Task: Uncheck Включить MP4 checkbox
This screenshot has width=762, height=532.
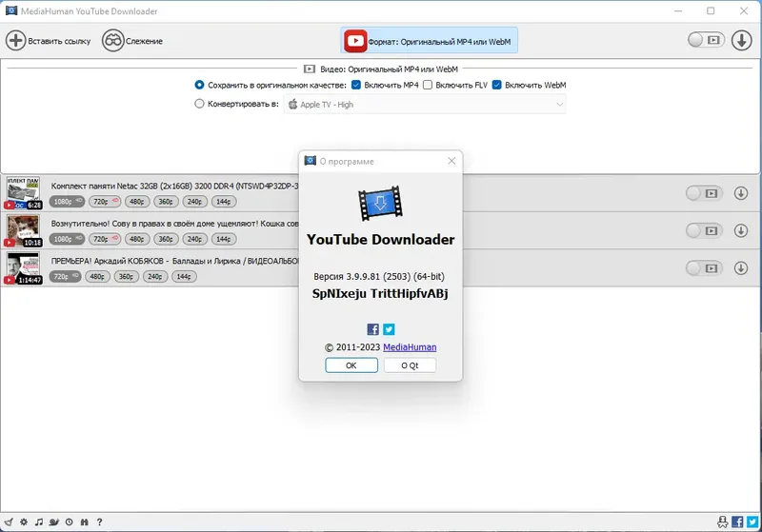Action: [356, 85]
